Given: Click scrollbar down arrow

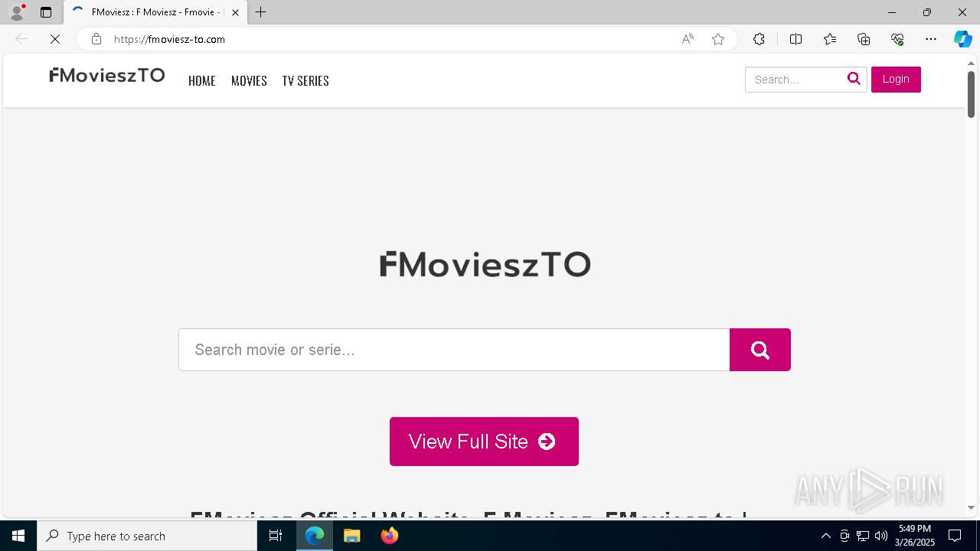Looking at the screenshot, I should [x=971, y=507].
